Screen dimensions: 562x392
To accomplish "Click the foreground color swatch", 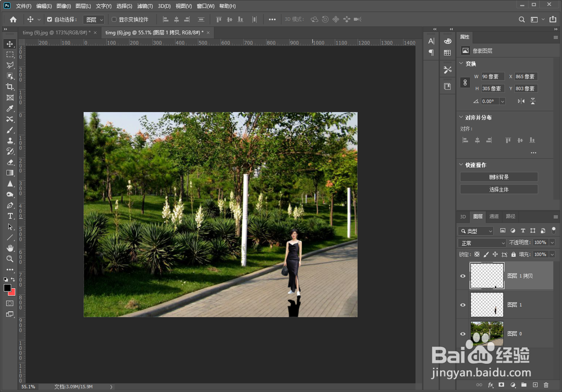I will [7, 288].
